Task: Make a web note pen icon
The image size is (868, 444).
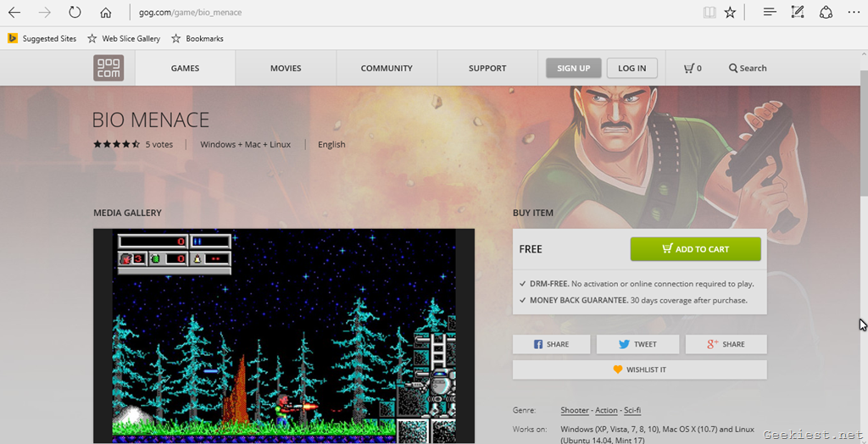Action: point(797,13)
